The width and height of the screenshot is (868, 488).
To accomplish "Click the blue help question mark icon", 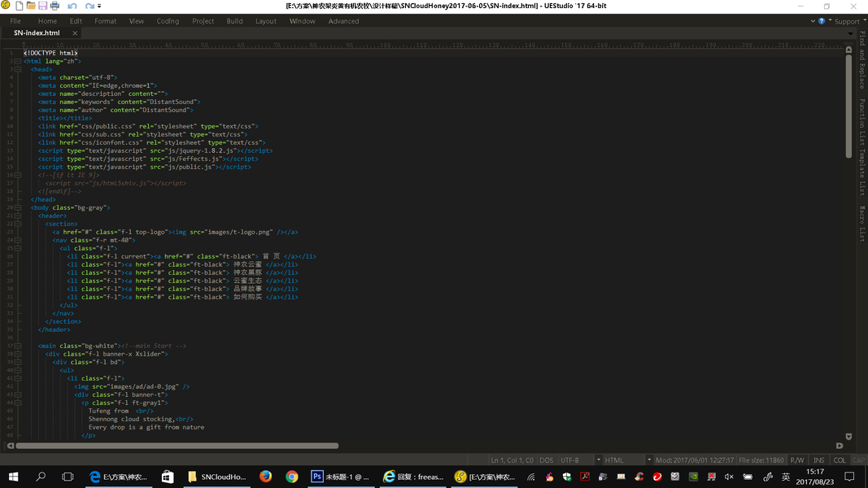I will click(x=822, y=21).
